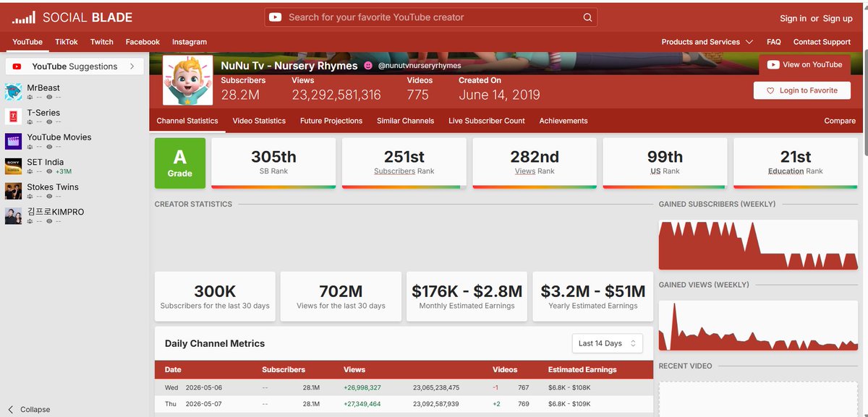Click the 21st Education Rank card

(796, 163)
